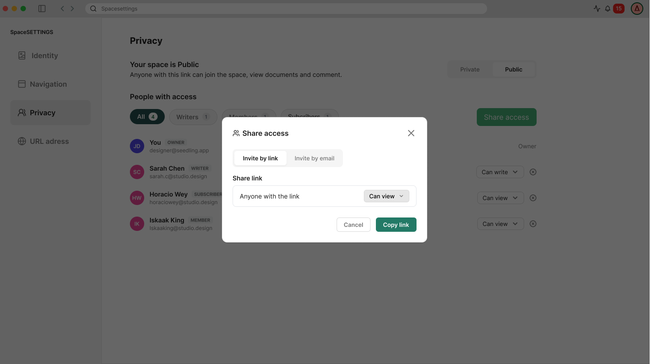Screen dimensions: 650x364
Task: Go back with the left arrow
Action: 62,8
